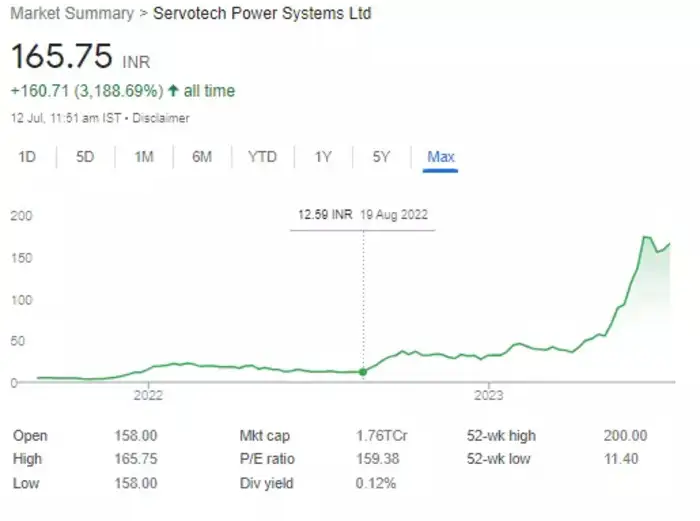Viewport: 700px width, 521px height.
Task: Click the Market Summary breadcrumb link
Action: point(71,15)
